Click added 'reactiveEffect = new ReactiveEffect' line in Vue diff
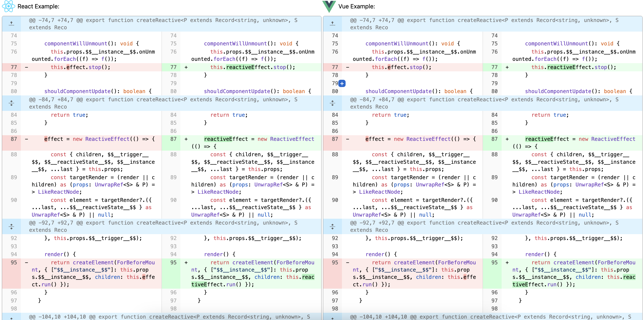 click(580, 139)
